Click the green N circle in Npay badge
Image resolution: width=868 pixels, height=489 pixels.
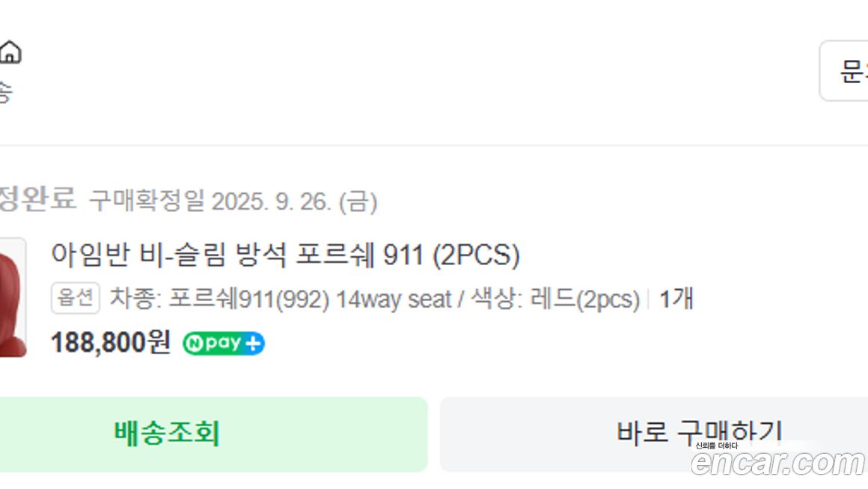tap(195, 344)
